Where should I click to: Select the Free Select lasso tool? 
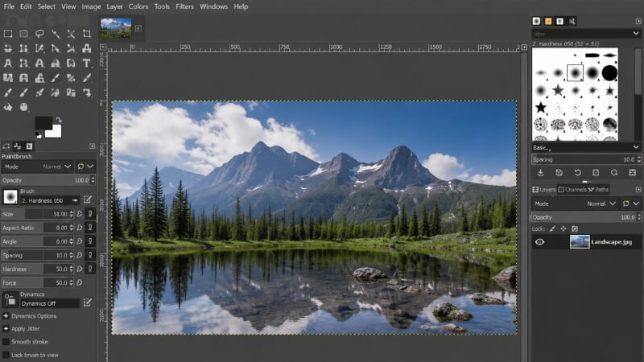click(39, 34)
